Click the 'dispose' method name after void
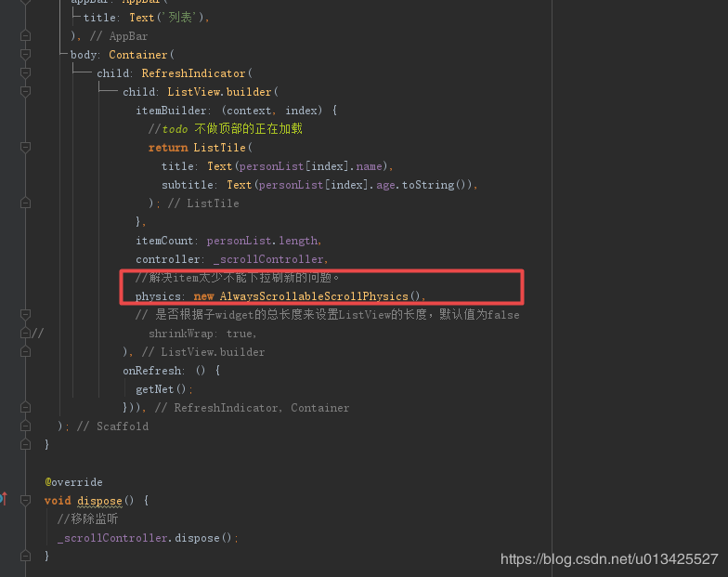 (x=99, y=501)
